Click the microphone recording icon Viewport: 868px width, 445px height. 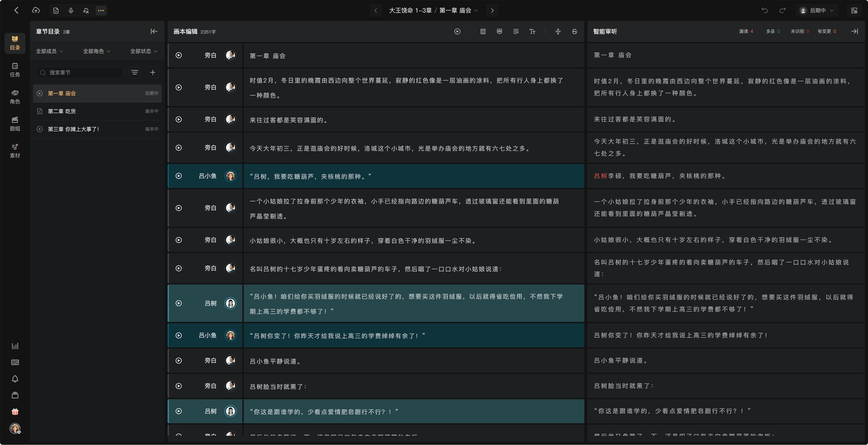pos(71,10)
